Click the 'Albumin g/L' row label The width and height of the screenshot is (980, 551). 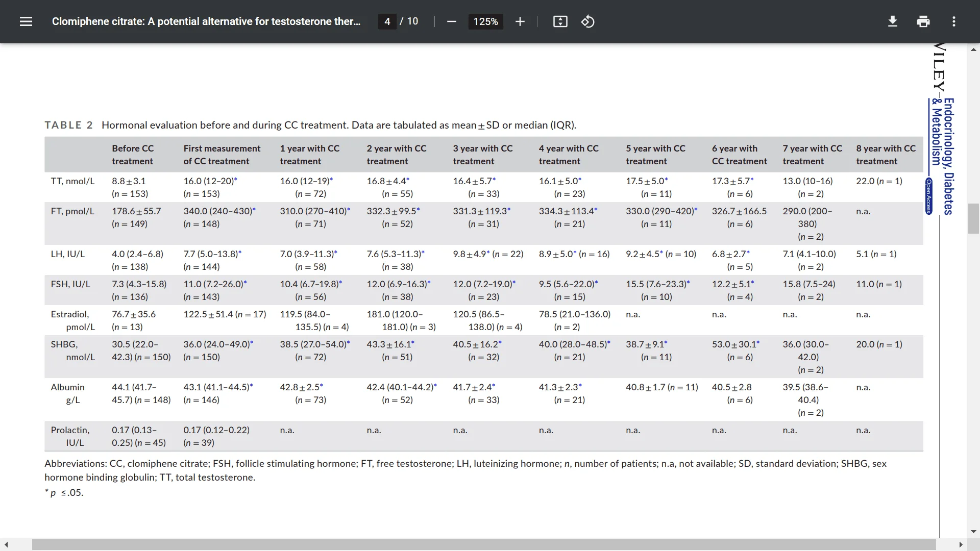(67, 393)
